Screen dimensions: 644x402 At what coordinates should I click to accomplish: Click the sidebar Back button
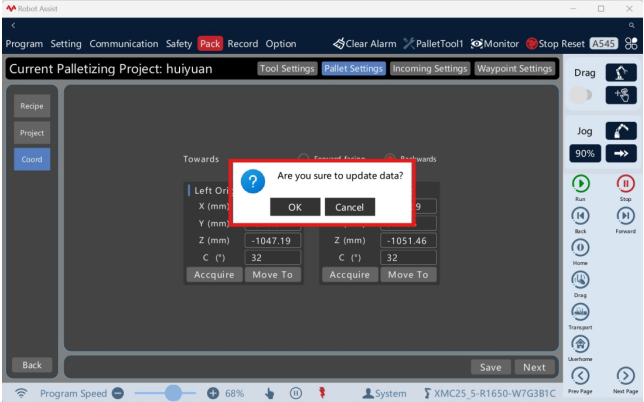[32, 365]
